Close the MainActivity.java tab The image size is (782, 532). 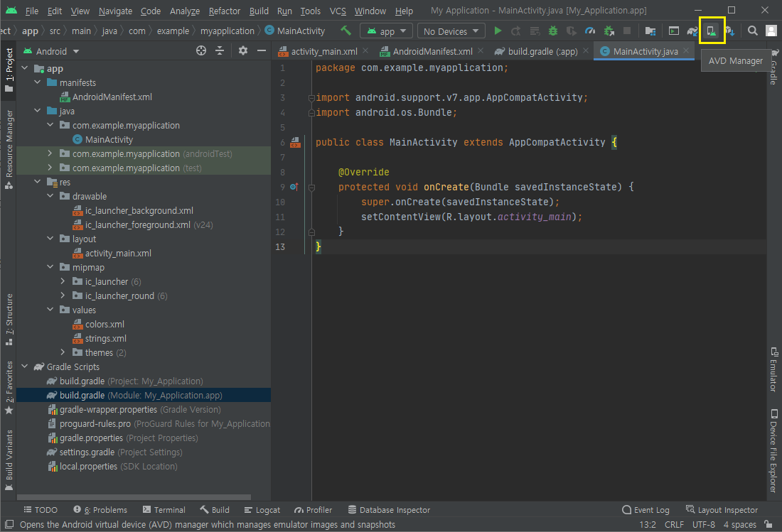click(x=686, y=51)
